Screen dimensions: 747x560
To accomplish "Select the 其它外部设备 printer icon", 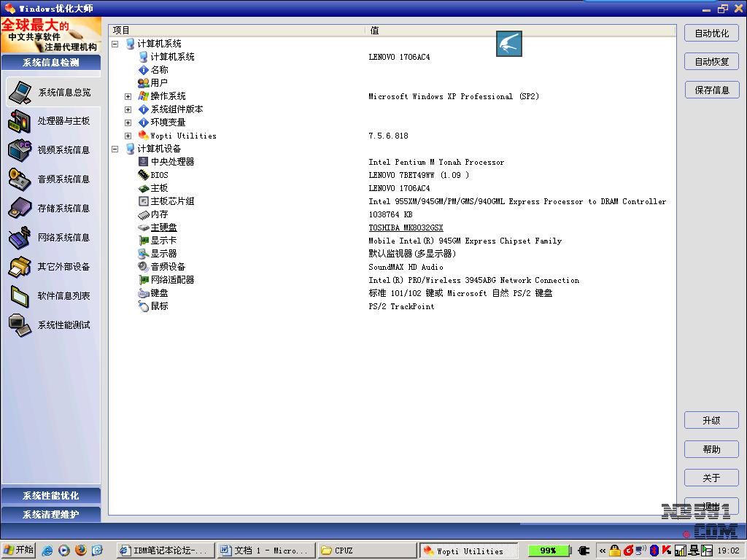I will pos(20,267).
